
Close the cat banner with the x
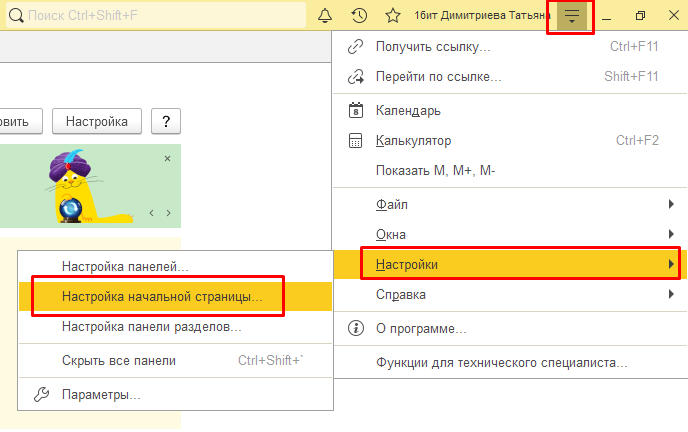(x=167, y=159)
